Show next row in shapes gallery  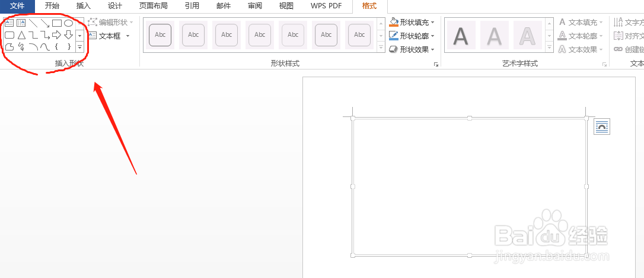79,36
